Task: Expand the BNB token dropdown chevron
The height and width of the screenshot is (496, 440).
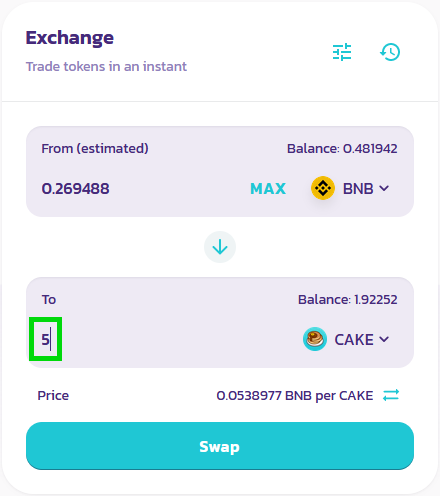Action: (384, 189)
